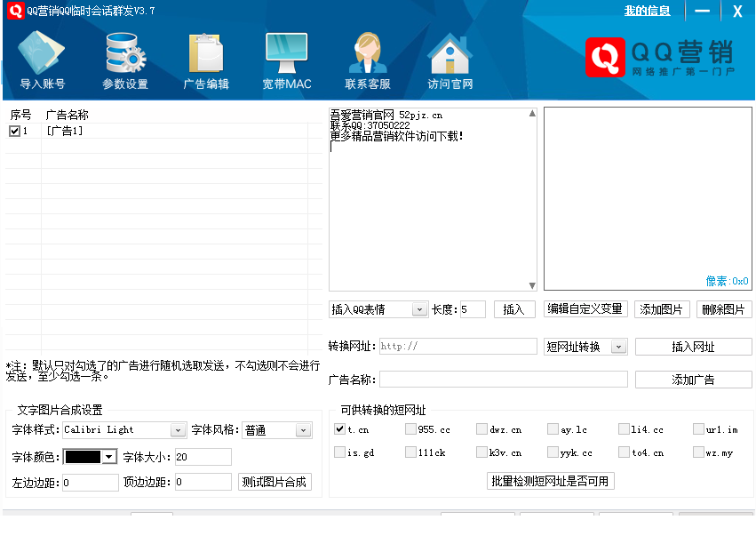Image resolution: width=756 pixels, height=536 pixels.
Task: Enable the k3v.cn short URL option
Action: pos(481,452)
